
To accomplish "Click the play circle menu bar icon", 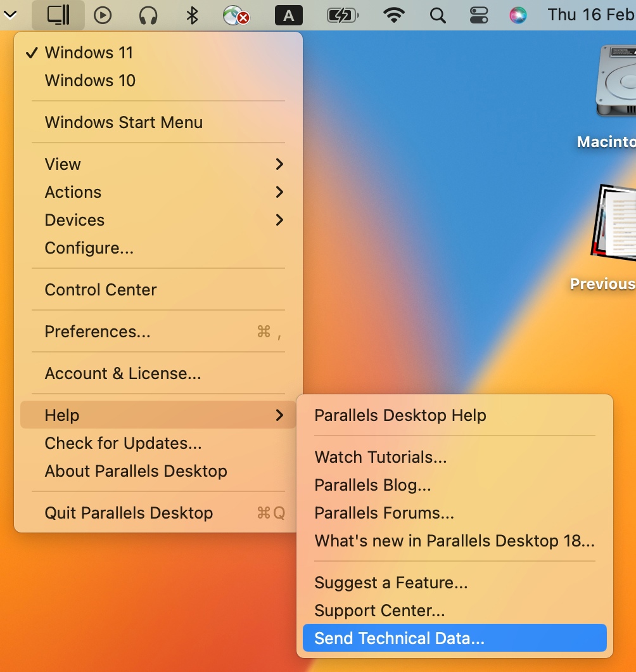I will 103,15.
